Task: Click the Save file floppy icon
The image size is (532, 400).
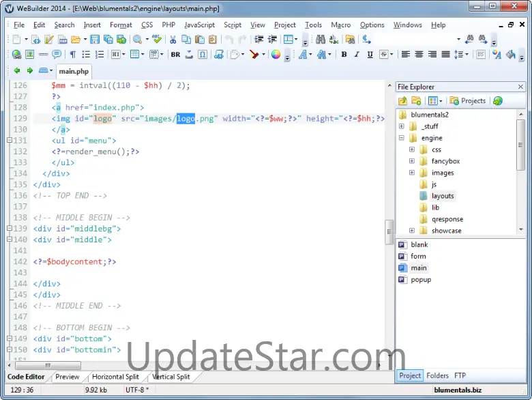Action: [x=95, y=40]
